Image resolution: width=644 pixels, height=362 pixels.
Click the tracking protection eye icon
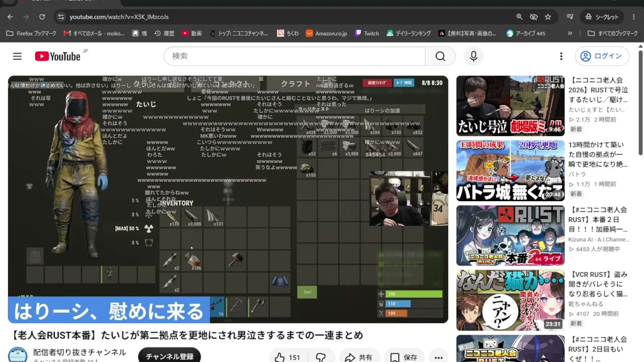pyautogui.click(x=534, y=17)
